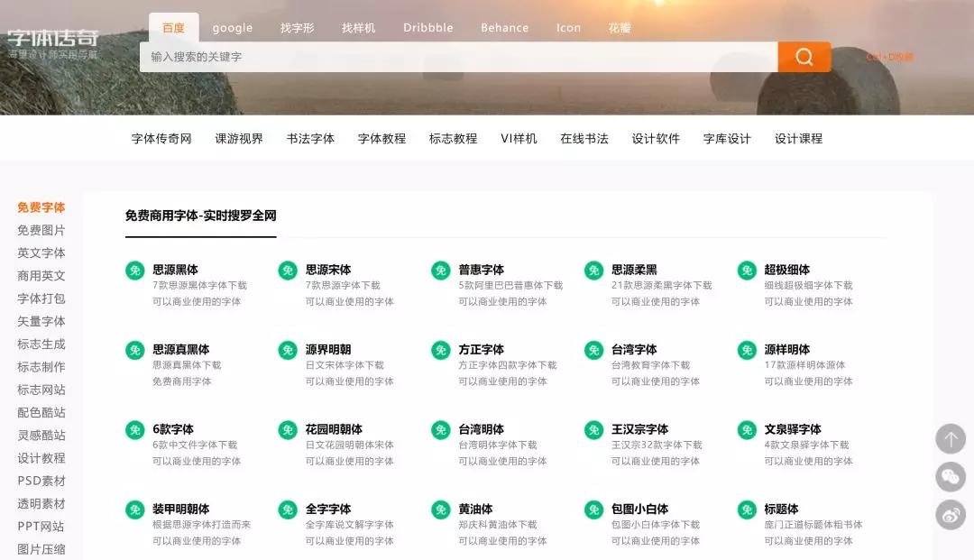The width and height of the screenshot is (974, 560).
Task: Click the green 免 icon beside 思源黑体
Action: pos(134,270)
